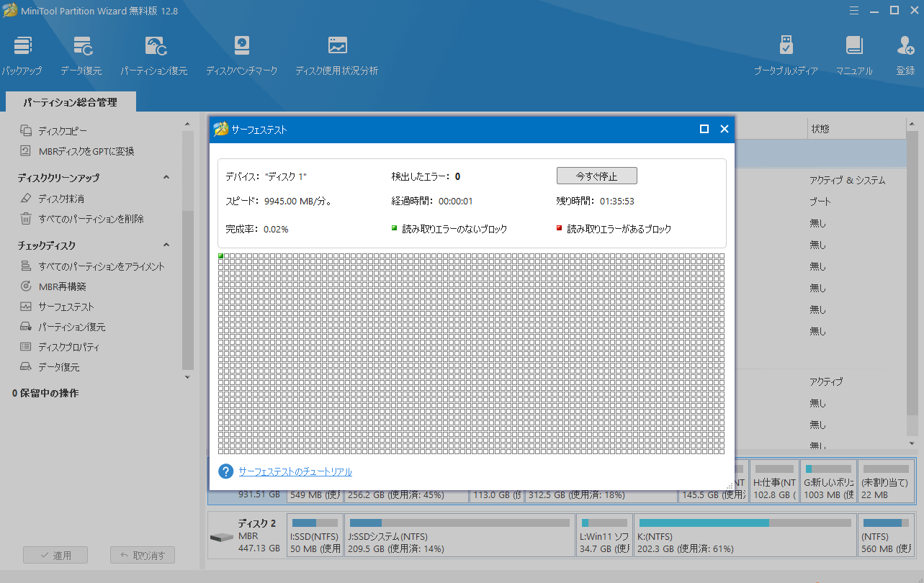The width and height of the screenshot is (924, 583).
Task: Open ディスクベンチマーク tool
Action: point(241,55)
